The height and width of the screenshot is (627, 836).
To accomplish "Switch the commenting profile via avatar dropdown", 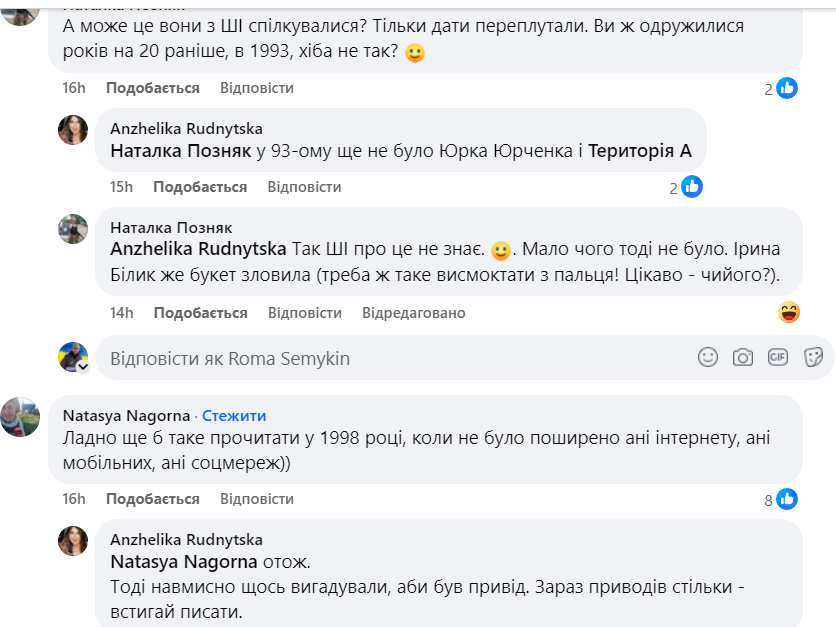I will point(83,368).
